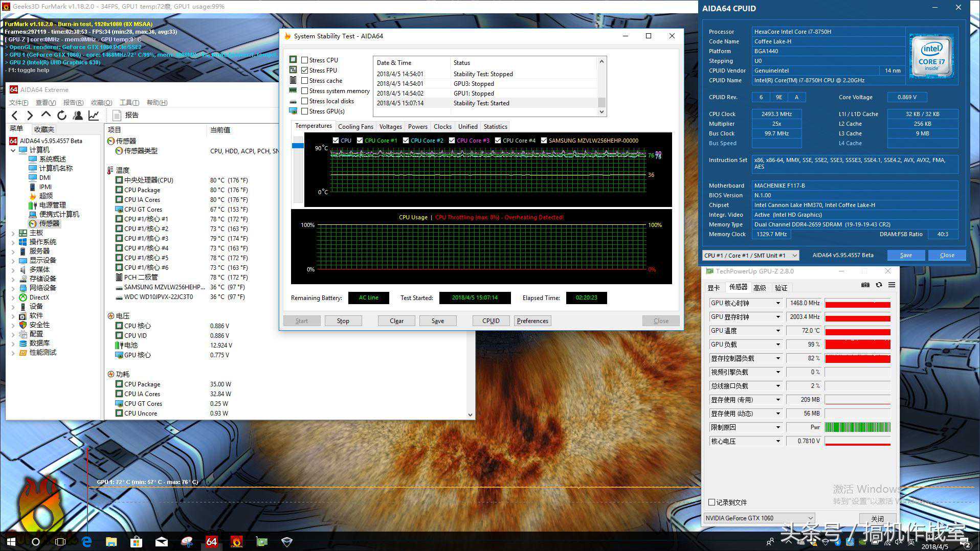Image resolution: width=980 pixels, height=551 pixels.
Task: Click the AIDA64 refresh toolbar icon
Action: [x=62, y=116]
